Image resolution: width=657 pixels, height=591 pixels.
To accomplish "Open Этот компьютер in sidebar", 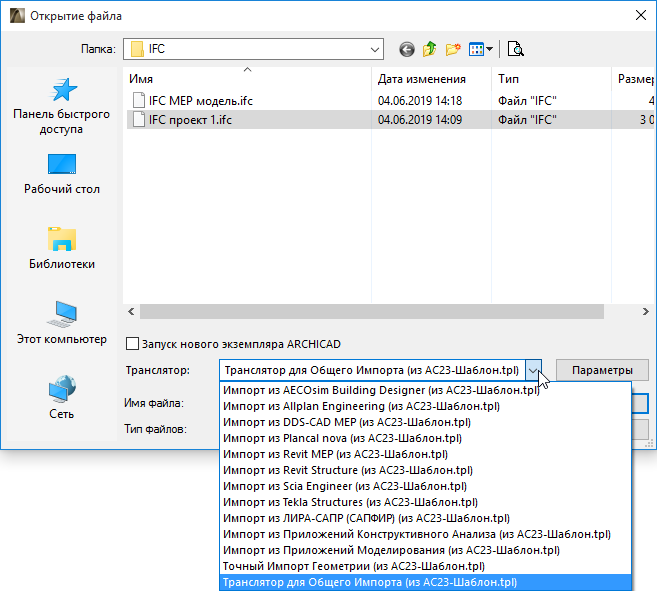I will click(x=62, y=323).
